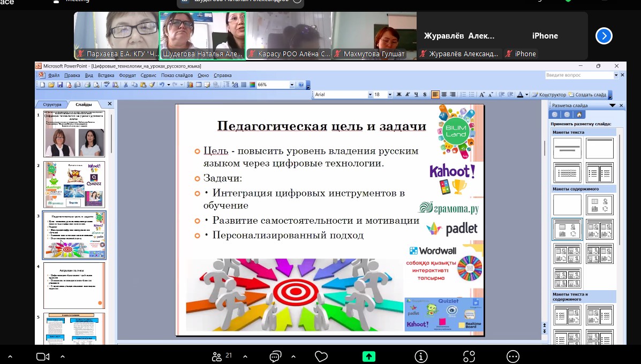Viewport: 641px width, 364px height.
Task: Click the Home icon in task pane
Action: [579, 115]
